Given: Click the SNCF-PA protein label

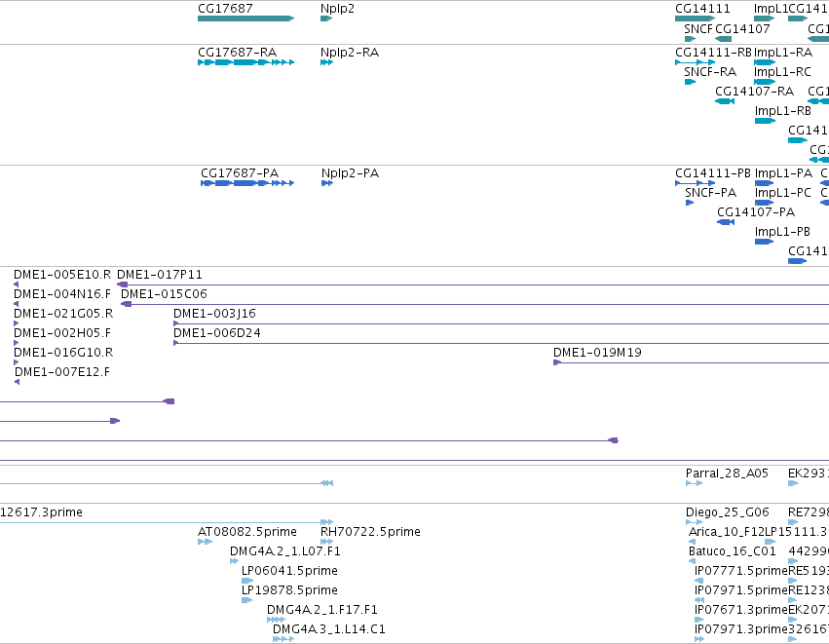Looking at the screenshot, I should pyautogui.click(x=710, y=193).
